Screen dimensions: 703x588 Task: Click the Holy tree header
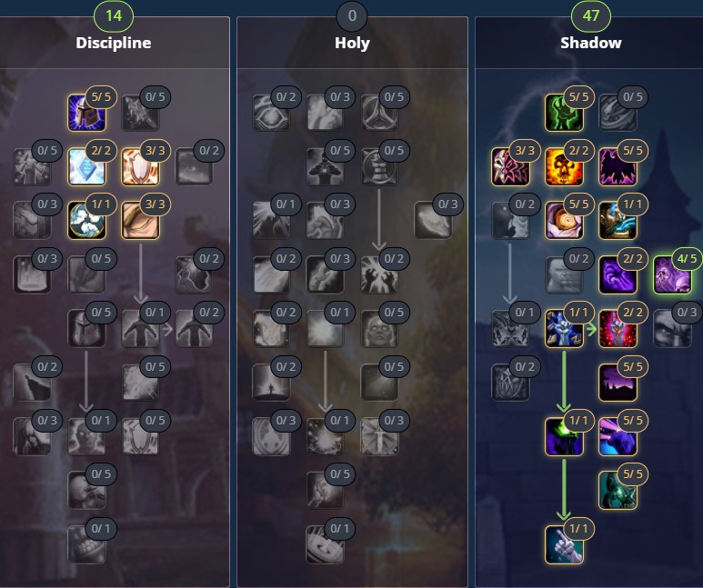click(352, 43)
